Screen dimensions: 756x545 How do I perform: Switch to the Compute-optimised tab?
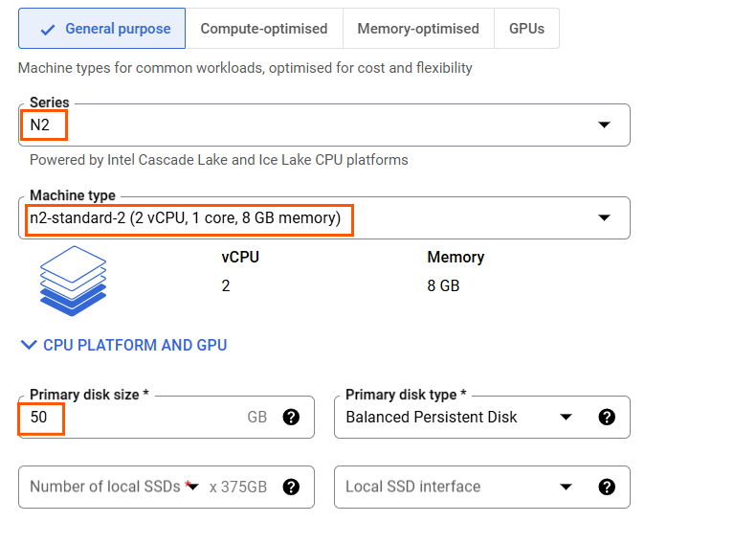[264, 29]
